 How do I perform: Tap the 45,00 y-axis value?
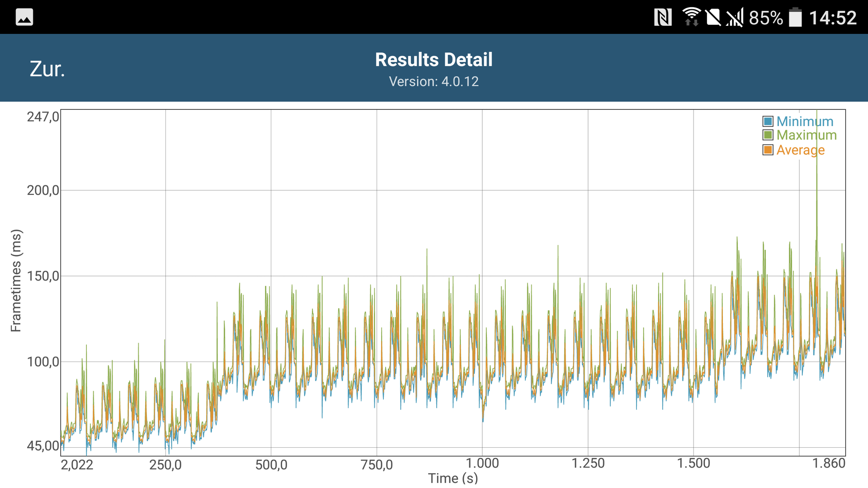[x=43, y=446]
